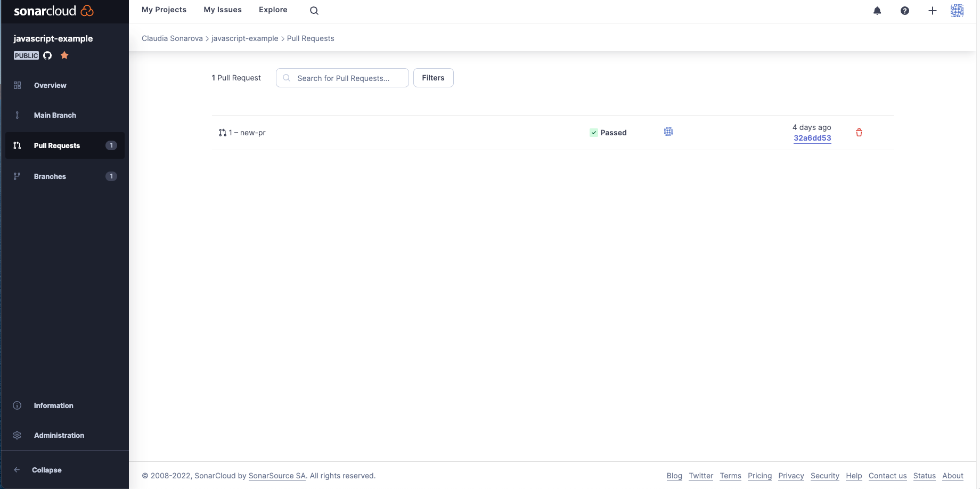Open Explore menu
The height and width of the screenshot is (489, 980).
[x=273, y=10]
